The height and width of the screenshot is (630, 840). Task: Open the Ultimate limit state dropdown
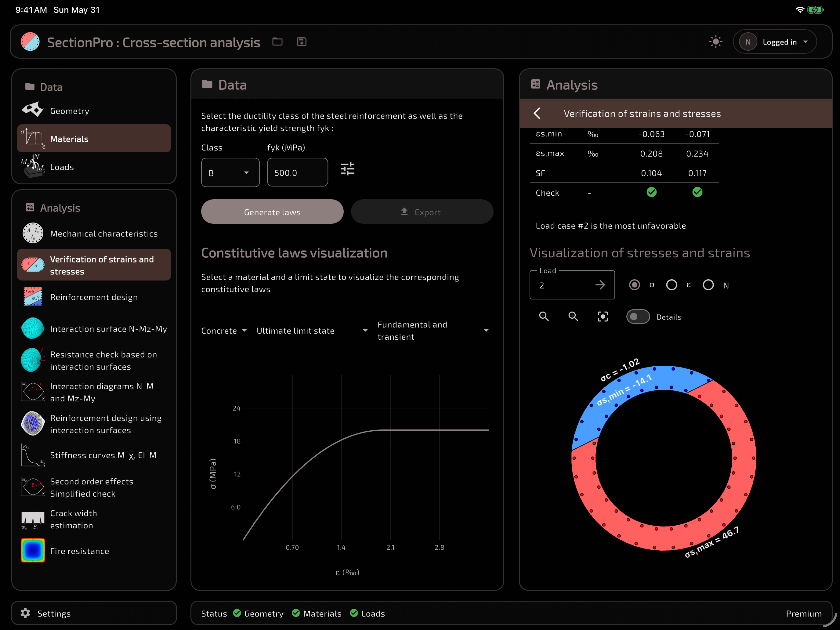point(312,330)
